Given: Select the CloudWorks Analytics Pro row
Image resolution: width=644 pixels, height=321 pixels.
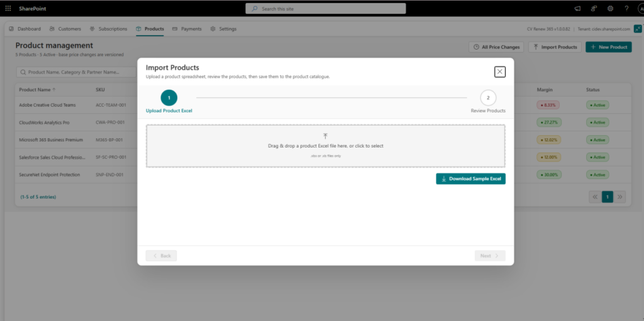Looking at the screenshot, I should 323,122.
